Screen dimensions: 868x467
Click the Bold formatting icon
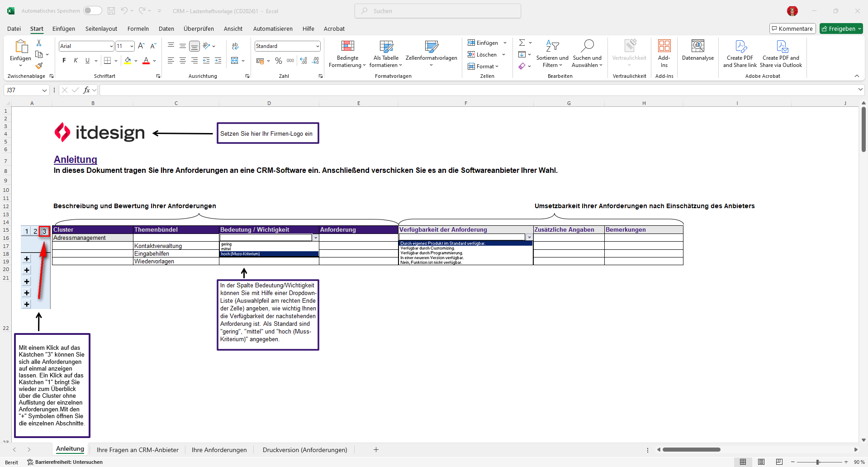point(64,61)
